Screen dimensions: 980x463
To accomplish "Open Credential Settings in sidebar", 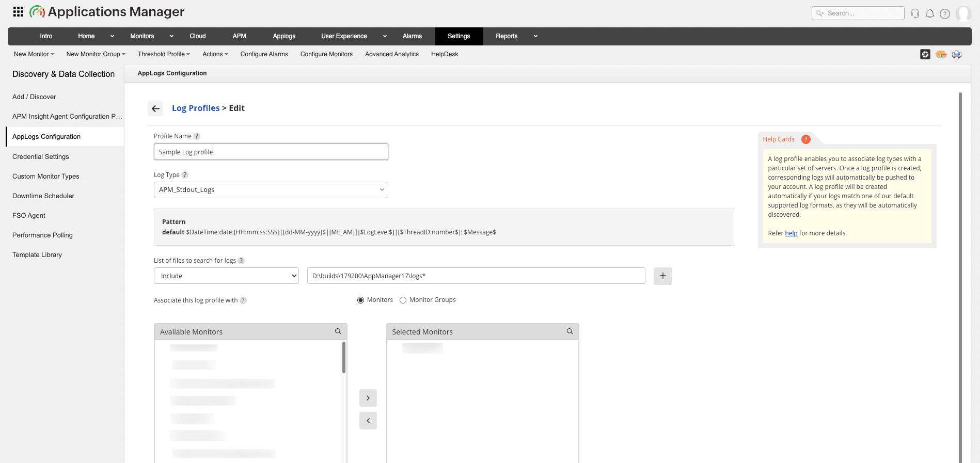I will tap(41, 157).
